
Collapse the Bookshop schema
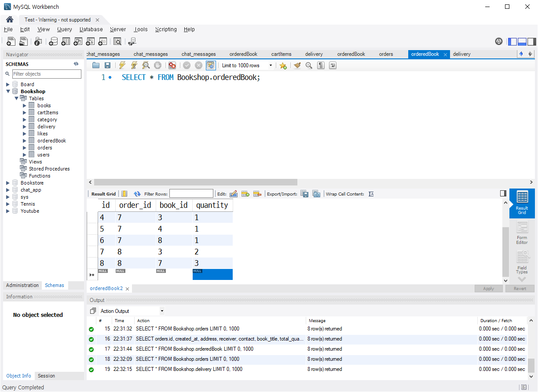tap(8, 91)
